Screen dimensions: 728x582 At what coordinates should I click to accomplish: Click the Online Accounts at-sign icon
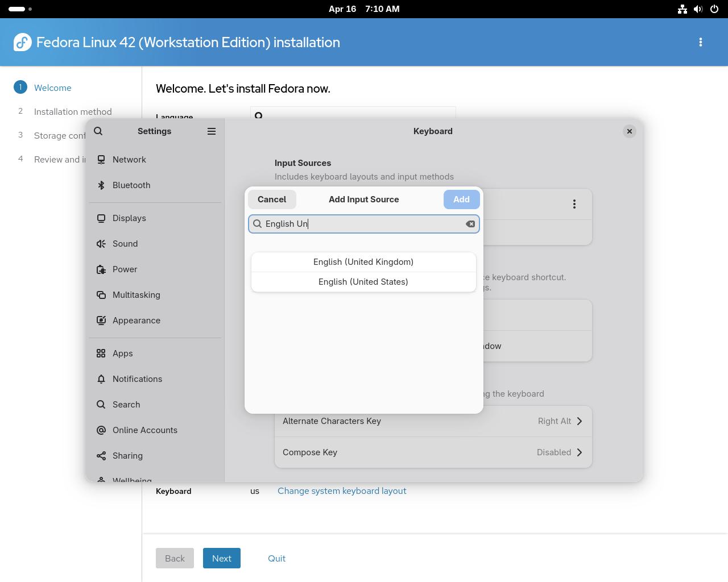tap(101, 430)
